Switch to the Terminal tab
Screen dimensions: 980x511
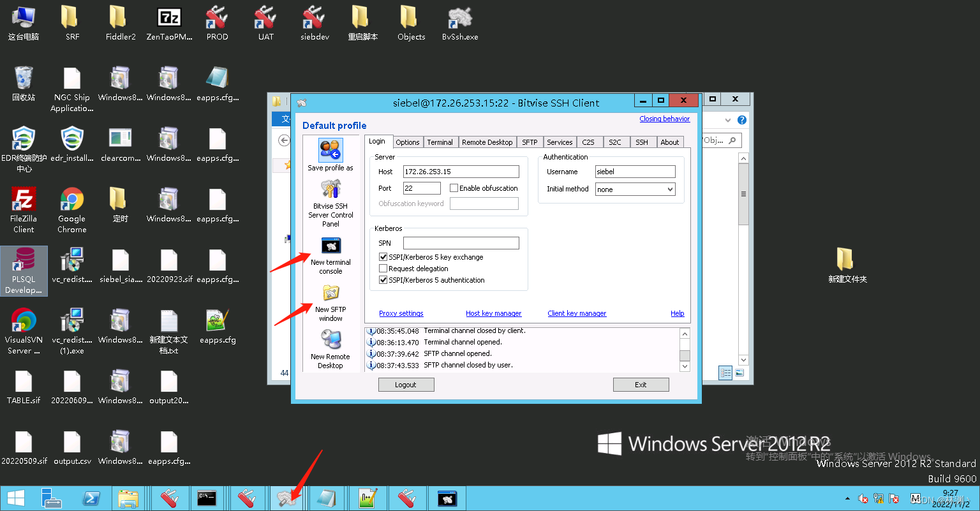point(440,142)
